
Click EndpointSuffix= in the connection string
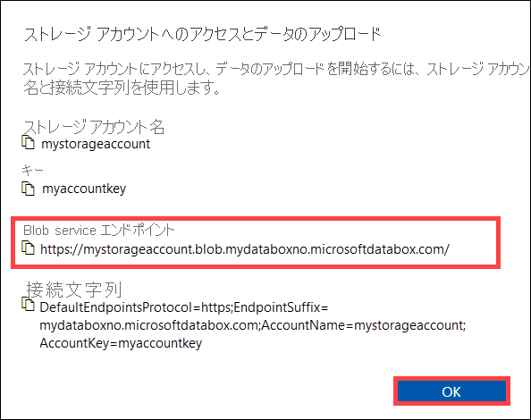[x=281, y=307]
